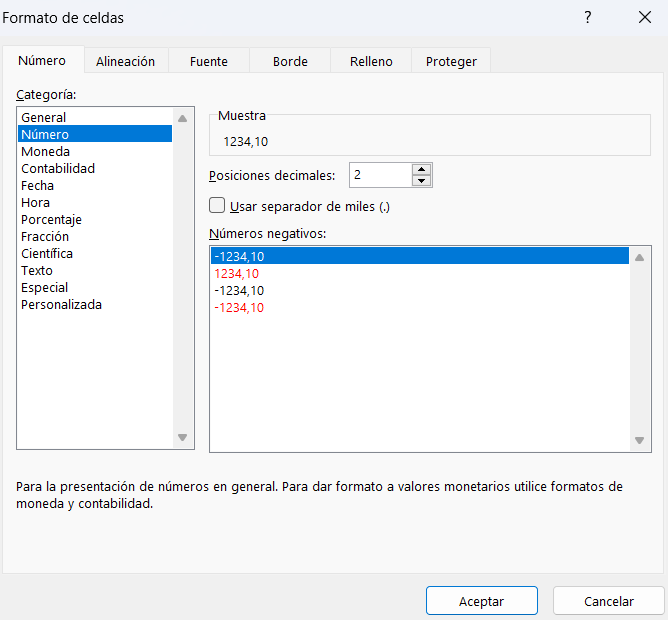The height and width of the screenshot is (620, 668).
Task: Decrease decimal places with down spinner arrow
Action: [421, 180]
